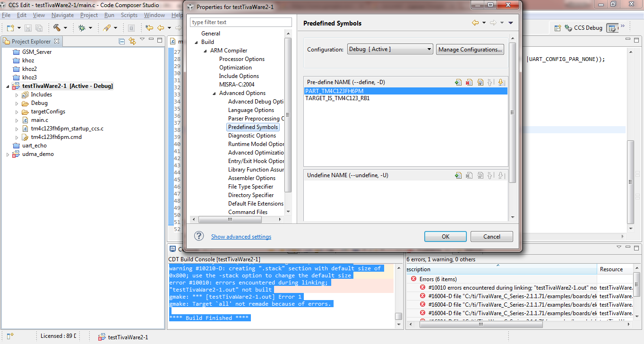Collapse the ARM Compiler tree node
Viewport: 644px width, 344px height.
206,51
